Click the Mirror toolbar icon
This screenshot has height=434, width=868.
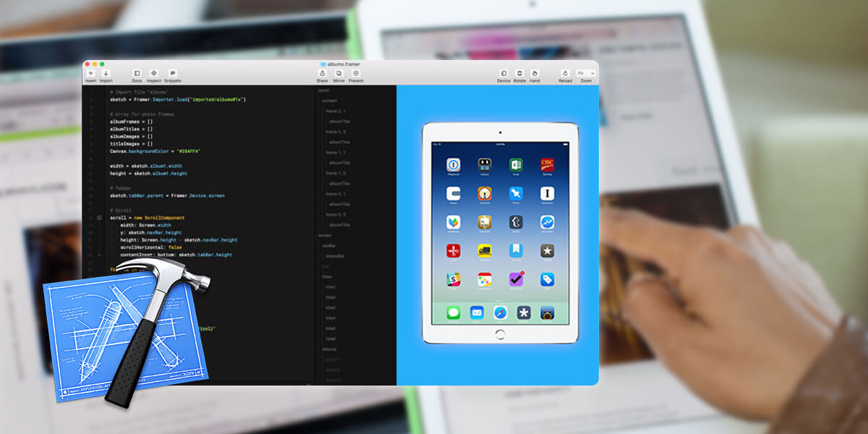339,73
